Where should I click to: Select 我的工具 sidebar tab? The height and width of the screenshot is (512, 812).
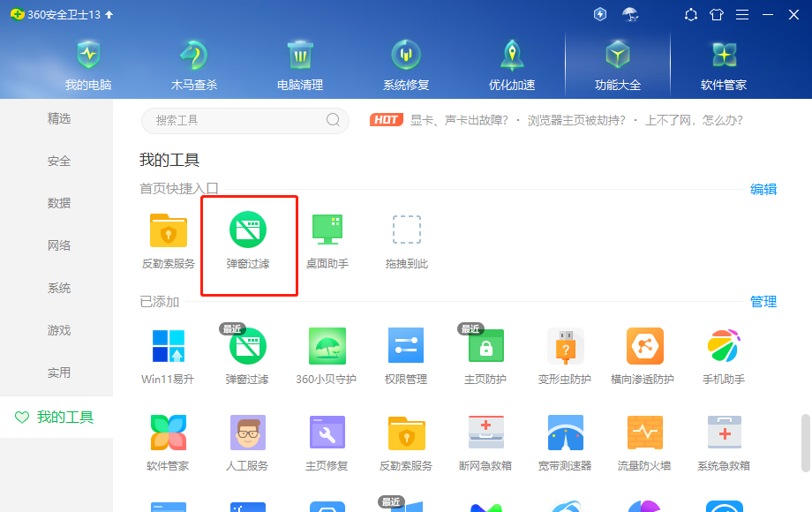pos(56,417)
